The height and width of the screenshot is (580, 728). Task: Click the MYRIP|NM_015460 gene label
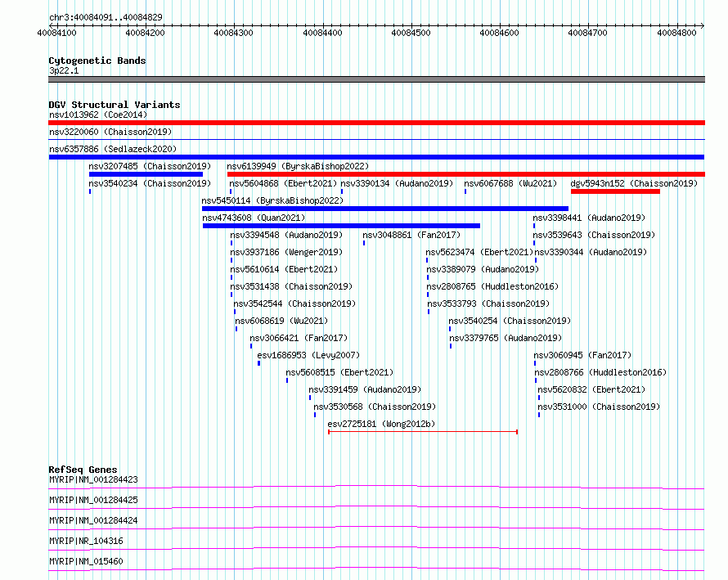point(86,561)
